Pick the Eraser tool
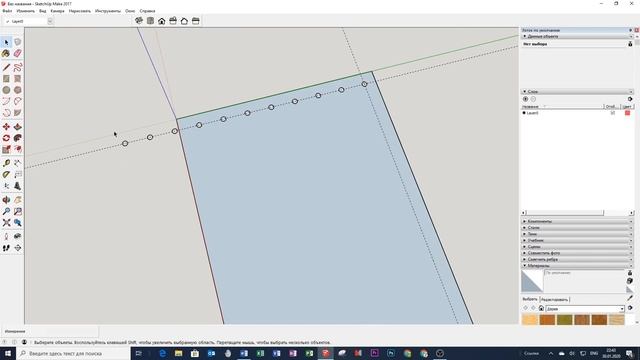The width and height of the screenshot is (640, 360). 18,53
